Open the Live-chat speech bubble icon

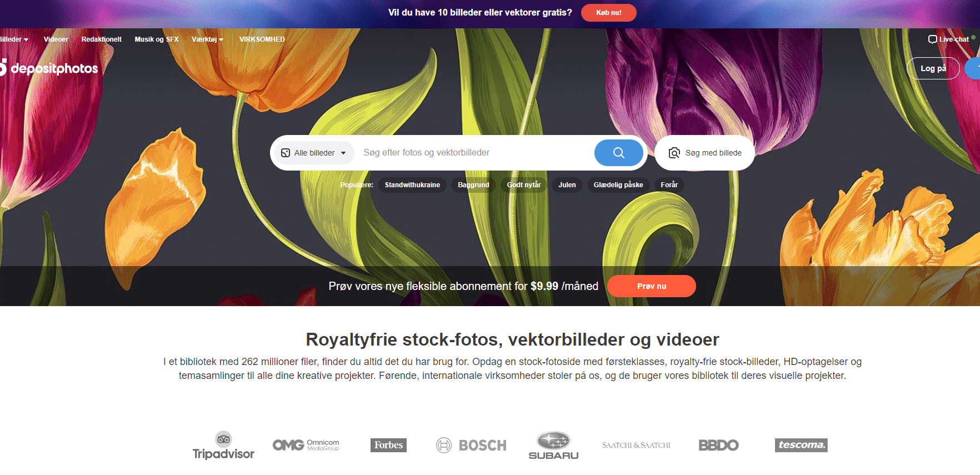pos(932,39)
